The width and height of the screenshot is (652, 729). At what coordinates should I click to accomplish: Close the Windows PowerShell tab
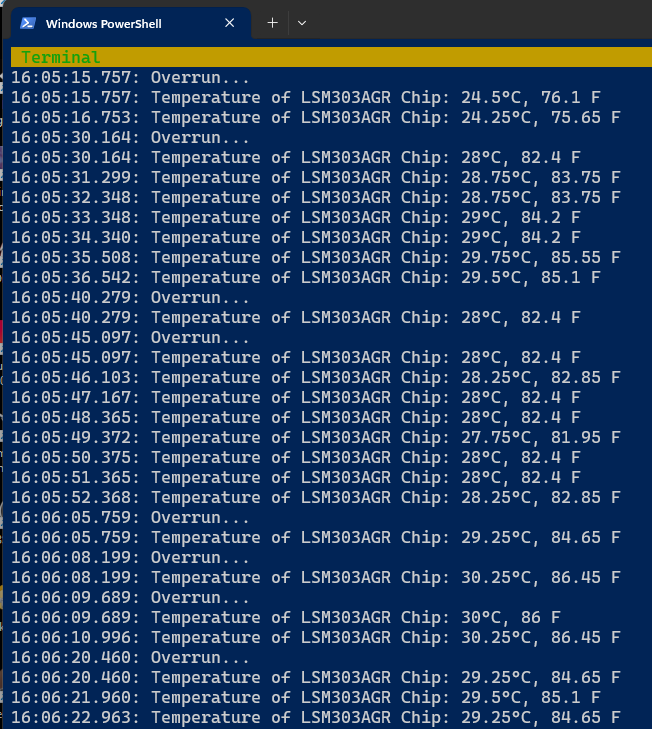pos(229,23)
